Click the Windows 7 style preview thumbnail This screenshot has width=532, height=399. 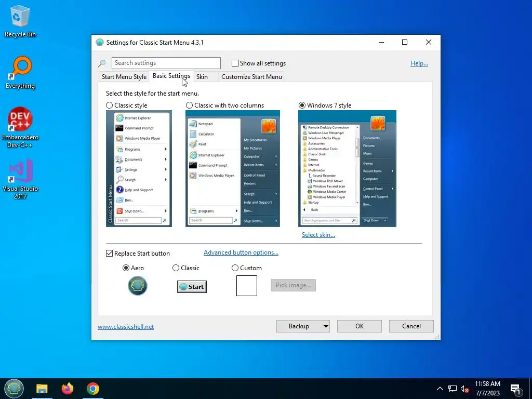click(347, 169)
